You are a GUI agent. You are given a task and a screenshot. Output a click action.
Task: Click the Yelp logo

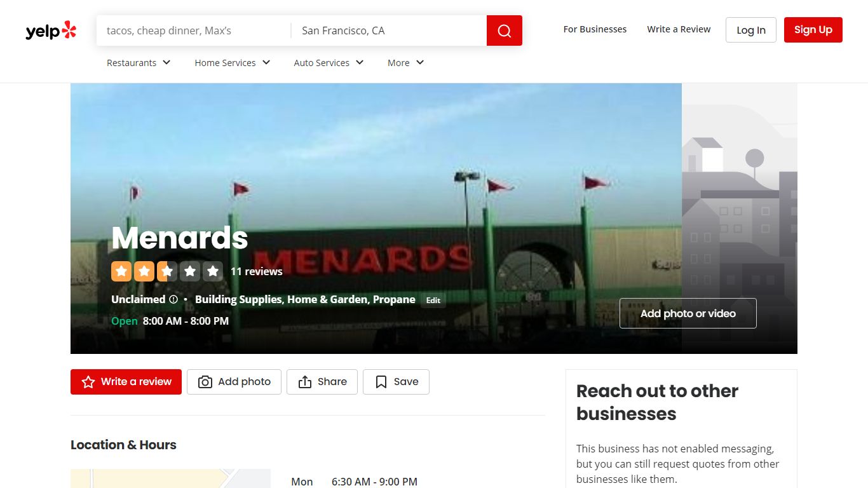tap(51, 30)
